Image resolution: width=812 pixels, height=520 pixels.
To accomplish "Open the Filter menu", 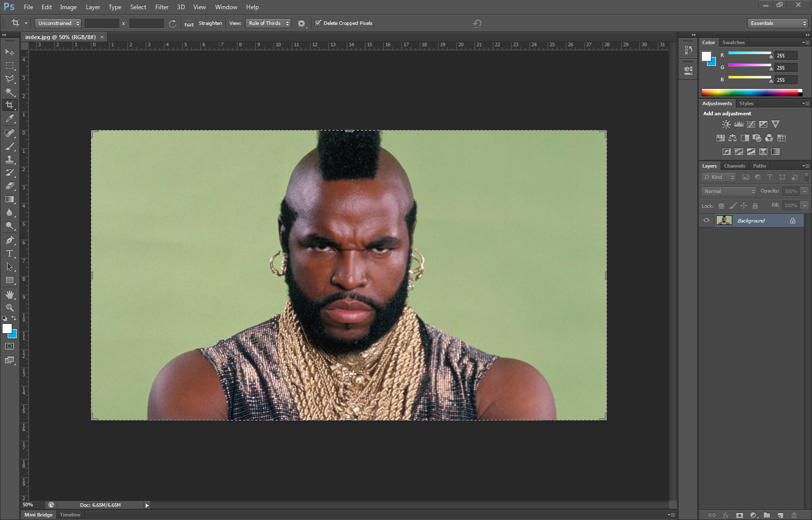I will point(162,7).
